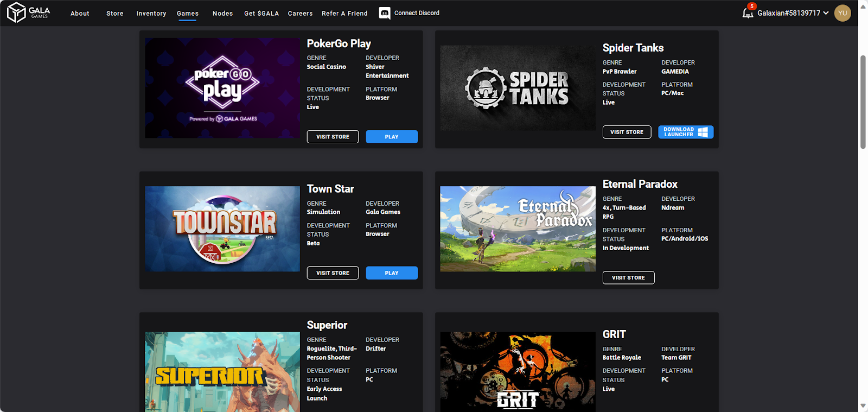This screenshot has height=412, width=868.
Task: Select the Nodes navigation item
Action: pyautogui.click(x=222, y=14)
